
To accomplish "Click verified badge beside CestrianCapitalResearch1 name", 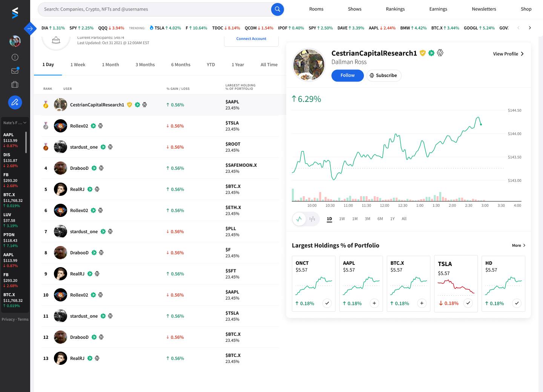I will pos(422,53).
